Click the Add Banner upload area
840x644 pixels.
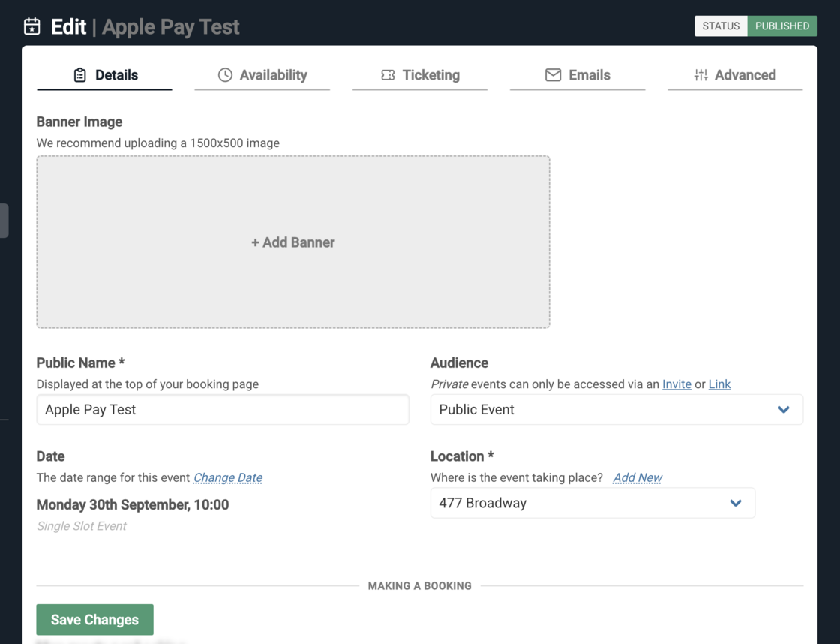pyautogui.click(x=293, y=242)
